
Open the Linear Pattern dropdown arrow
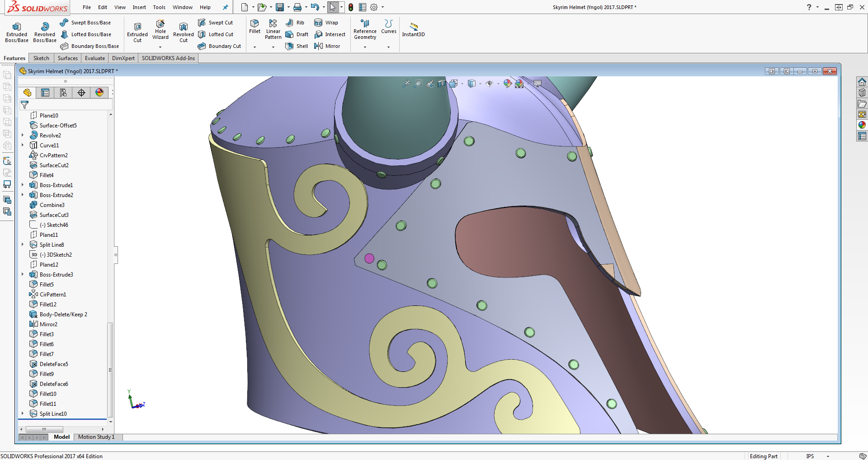273,47
